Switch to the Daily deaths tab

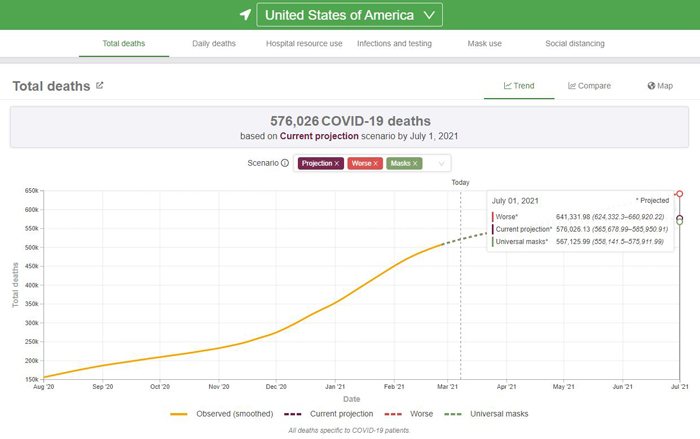click(214, 44)
